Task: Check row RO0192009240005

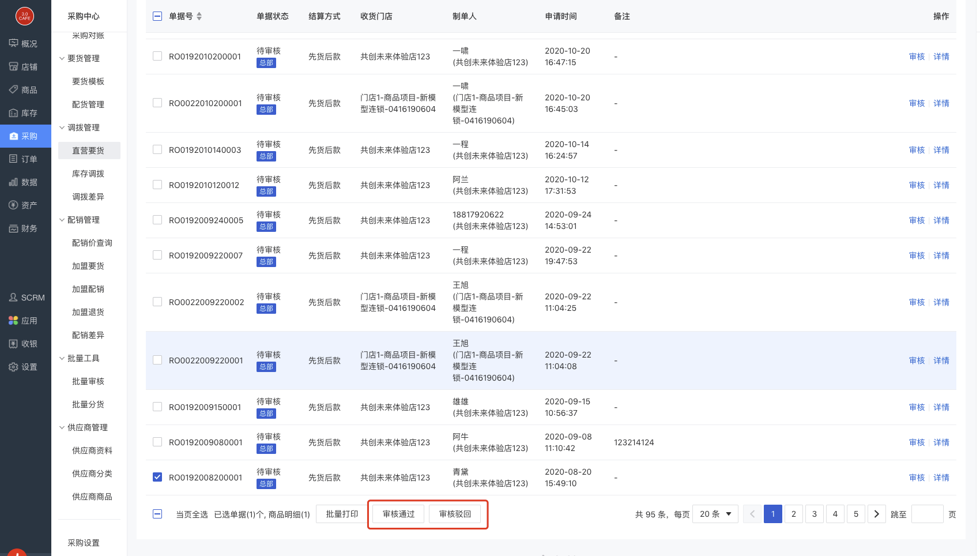Action: [x=157, y=220]
